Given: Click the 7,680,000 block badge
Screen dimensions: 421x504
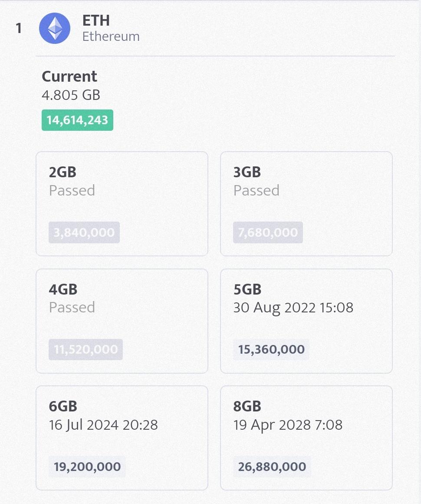Looking at the screenshot, I should 268,232.
